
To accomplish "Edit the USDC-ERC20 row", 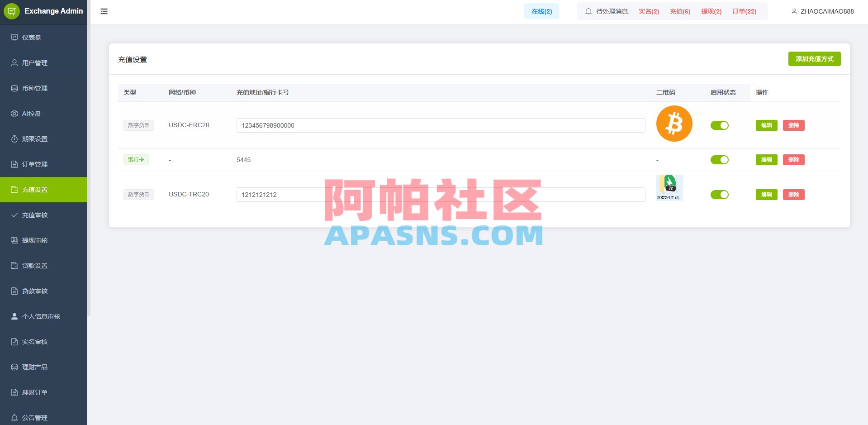I will 766,125.
